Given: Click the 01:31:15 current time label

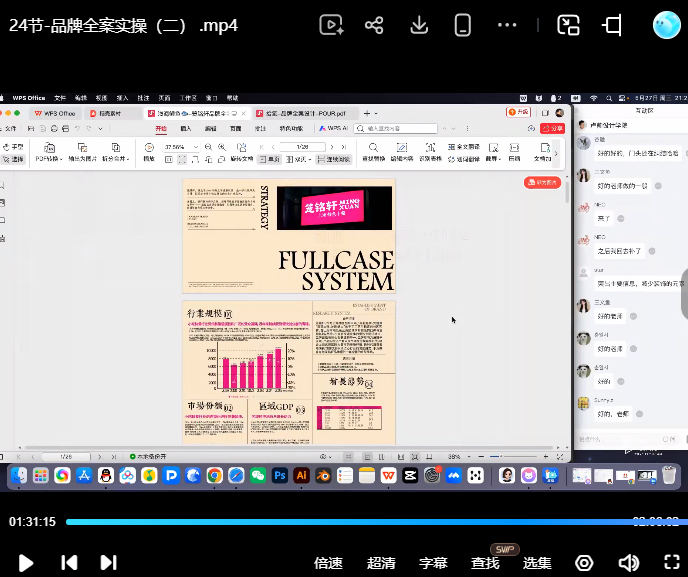Looking at the screenshot, I should point(32,522).
